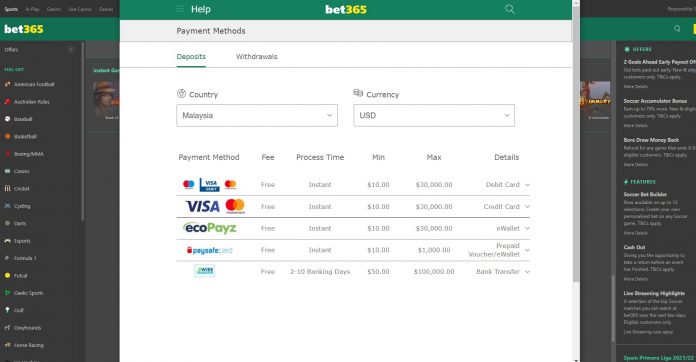The width and height of the screenshot is (696, 362).
Task: Click the Visa Debit card logos
Action: (x=210, y=185)
